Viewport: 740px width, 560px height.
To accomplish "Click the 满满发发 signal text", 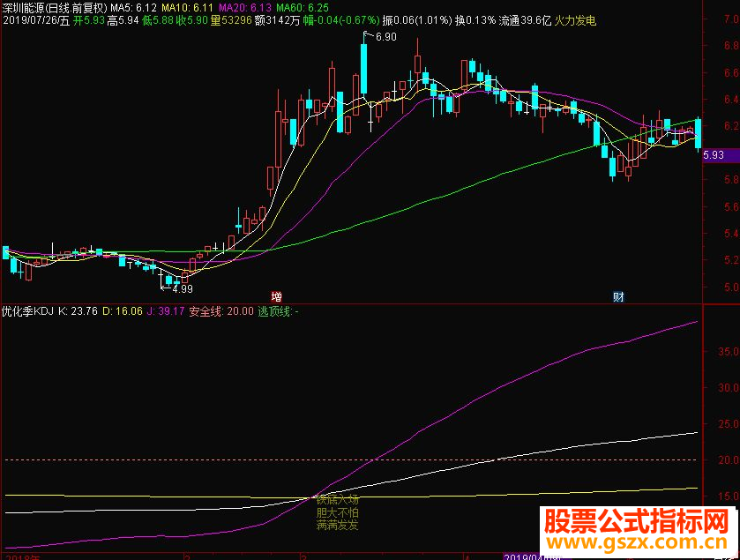I will 337,525.
